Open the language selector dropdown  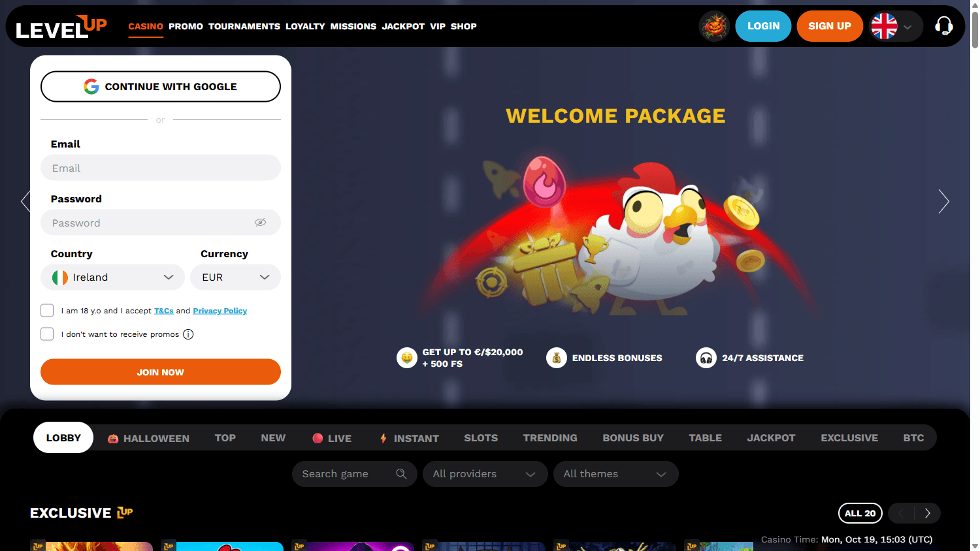(896, 26)
